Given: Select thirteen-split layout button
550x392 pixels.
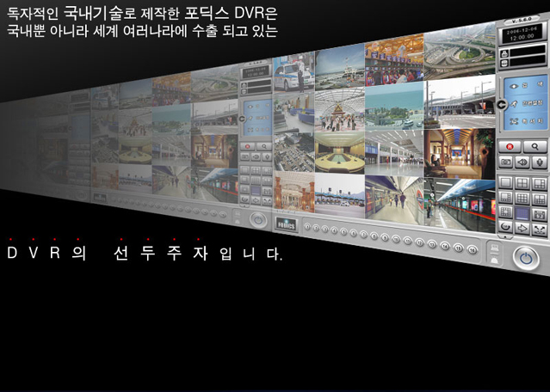Looking at the screenshot, I should pyautogui.click(x=505, y=212).
